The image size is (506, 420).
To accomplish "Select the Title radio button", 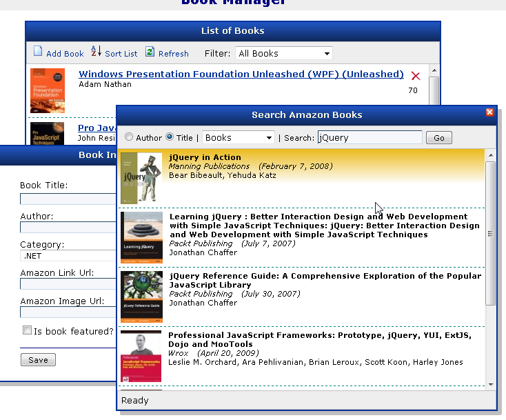I will click(x=170, y=138).
